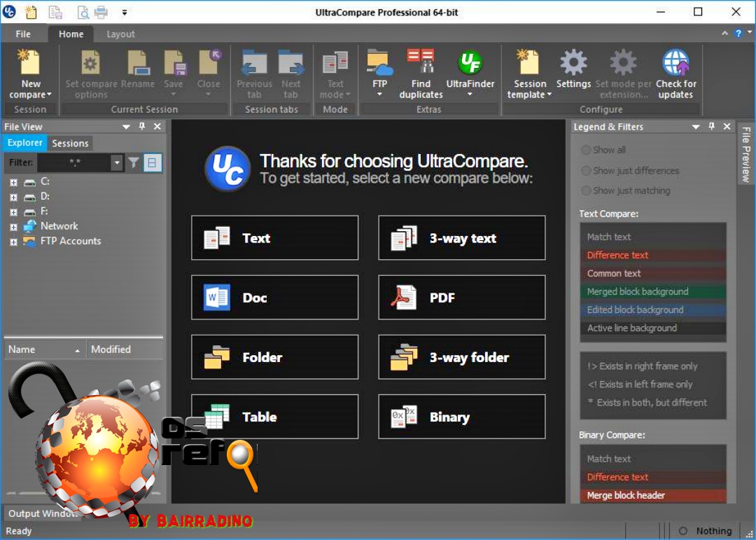
Task: Open the File menu
Action: tap(22, 34)
